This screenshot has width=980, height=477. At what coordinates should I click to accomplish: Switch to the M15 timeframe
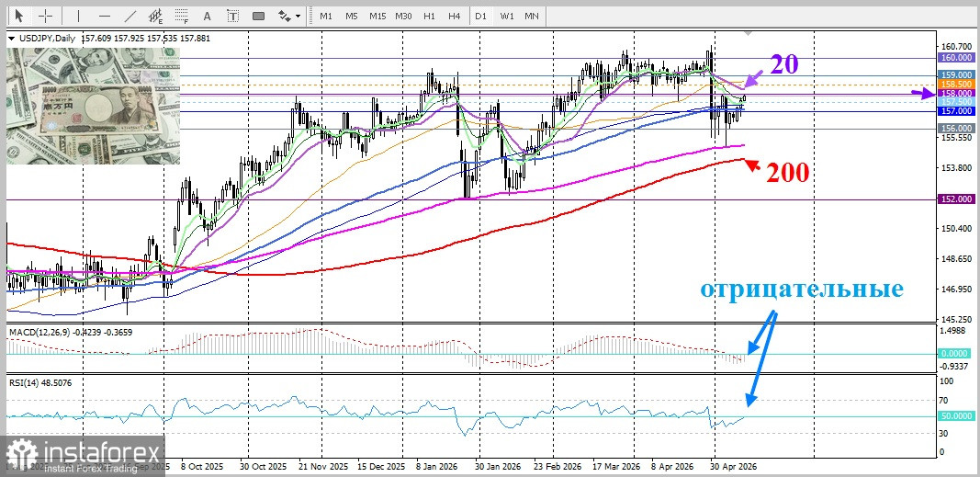point(377,16)
